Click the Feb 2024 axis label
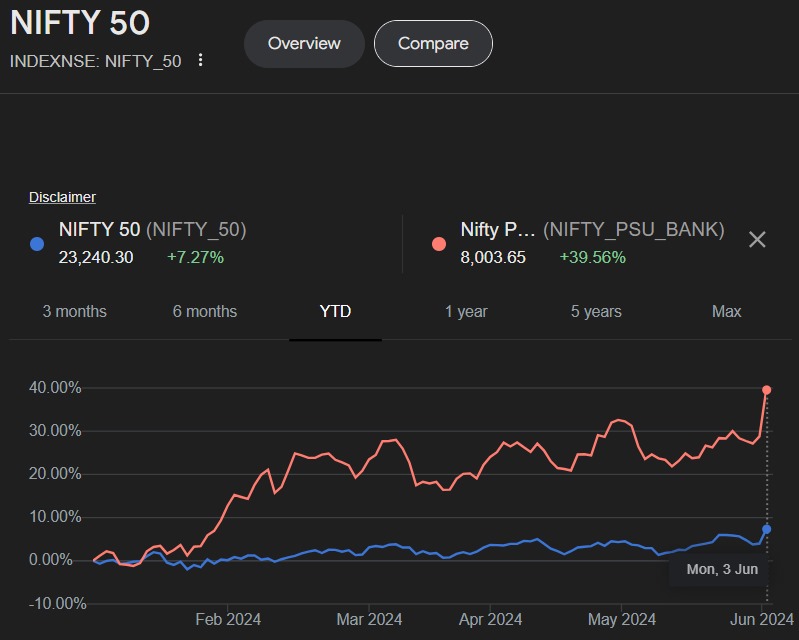This screenshot has height=640, width=799. click(228, 620)
